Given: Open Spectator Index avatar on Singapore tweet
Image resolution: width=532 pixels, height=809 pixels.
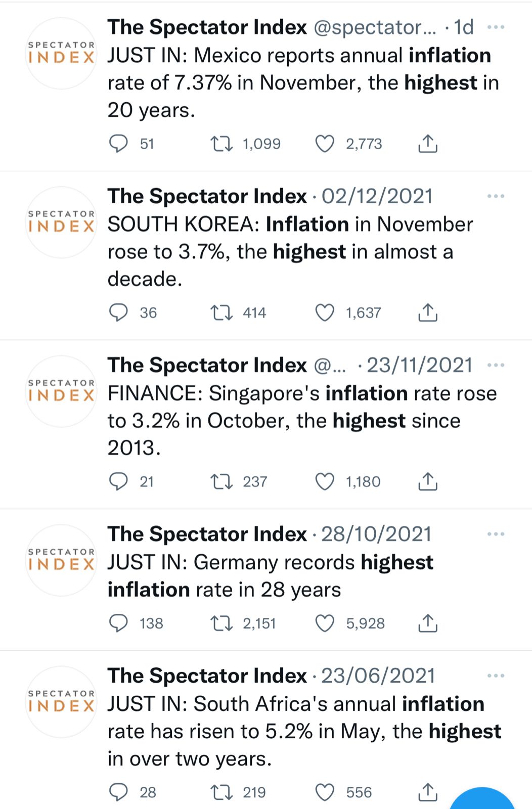Looking at the screenshot, I should pos(61,391).
